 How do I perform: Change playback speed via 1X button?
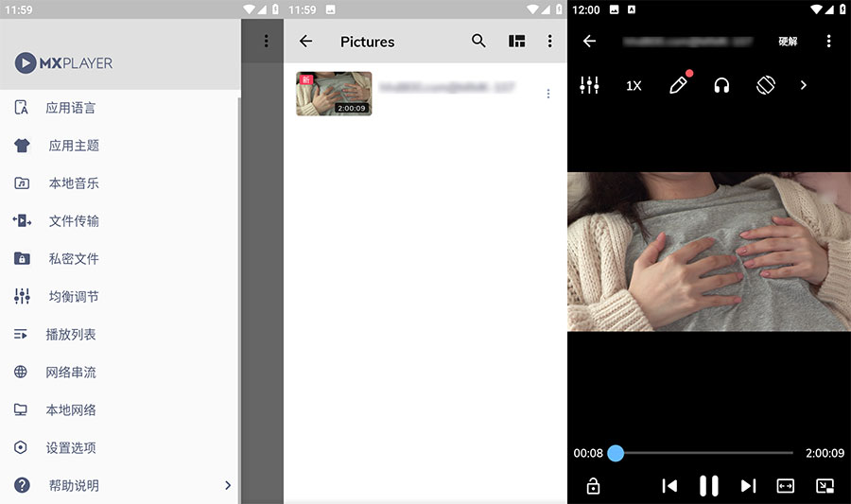pos(634,85)
